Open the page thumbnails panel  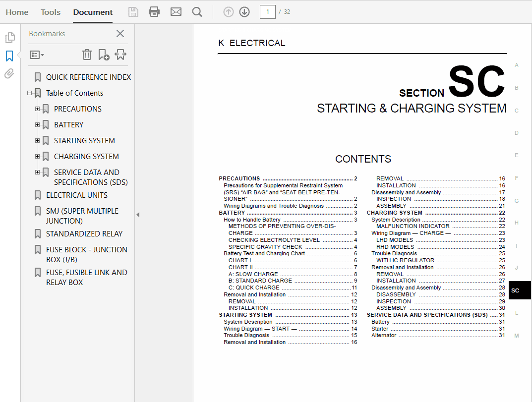point(9,37)
